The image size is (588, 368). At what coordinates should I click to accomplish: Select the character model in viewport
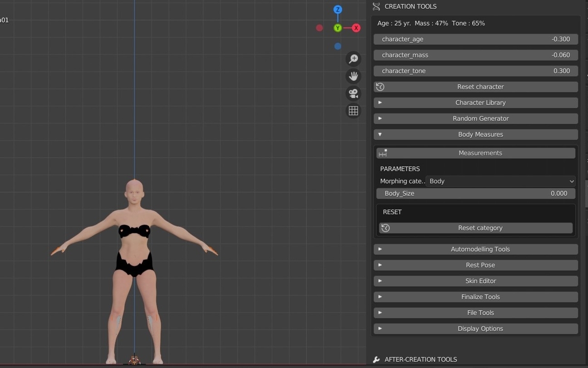tap(134, 272)
